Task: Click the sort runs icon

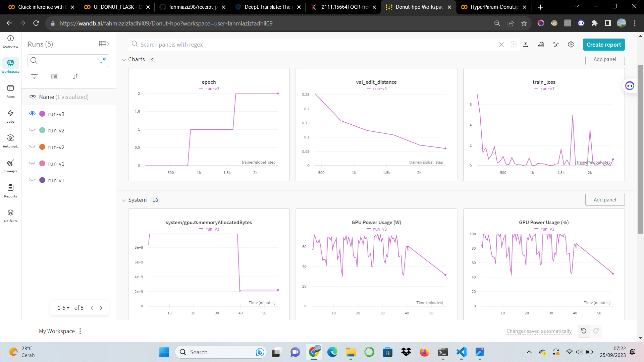Action: [x=75, y=77]
